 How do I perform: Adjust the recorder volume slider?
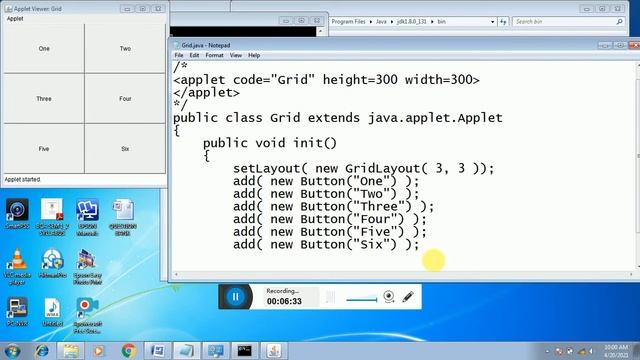click(x=362, y=300)
